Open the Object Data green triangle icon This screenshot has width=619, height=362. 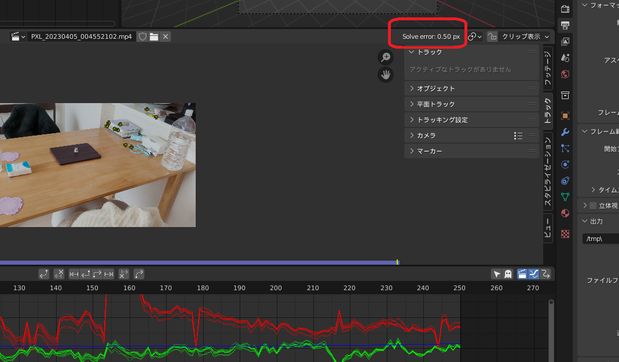(x=565, y=197)
